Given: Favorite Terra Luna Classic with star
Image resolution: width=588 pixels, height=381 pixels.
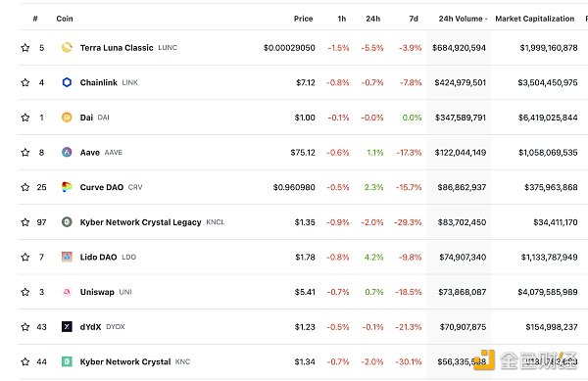Looking at the screenshot, I should click(x=25, y=48).
